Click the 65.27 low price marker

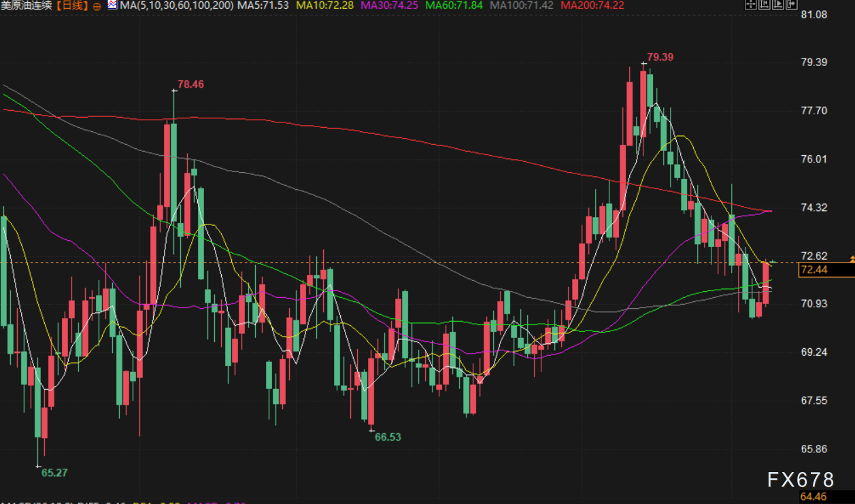tap(54, 472)
